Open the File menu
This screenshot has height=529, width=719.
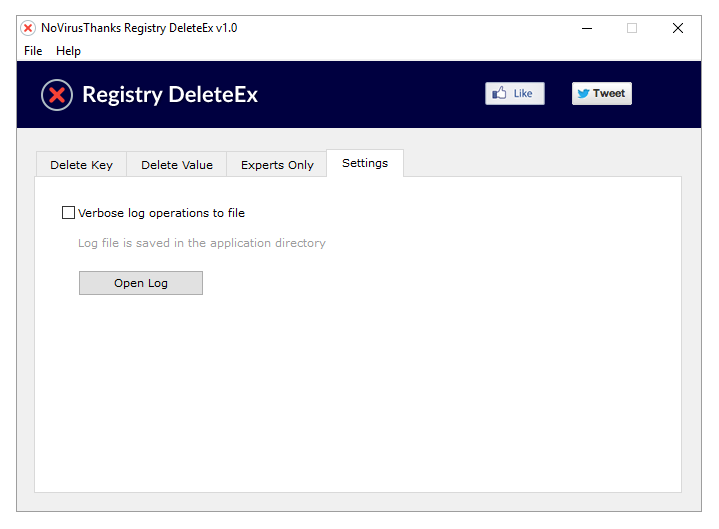[33, 51]
